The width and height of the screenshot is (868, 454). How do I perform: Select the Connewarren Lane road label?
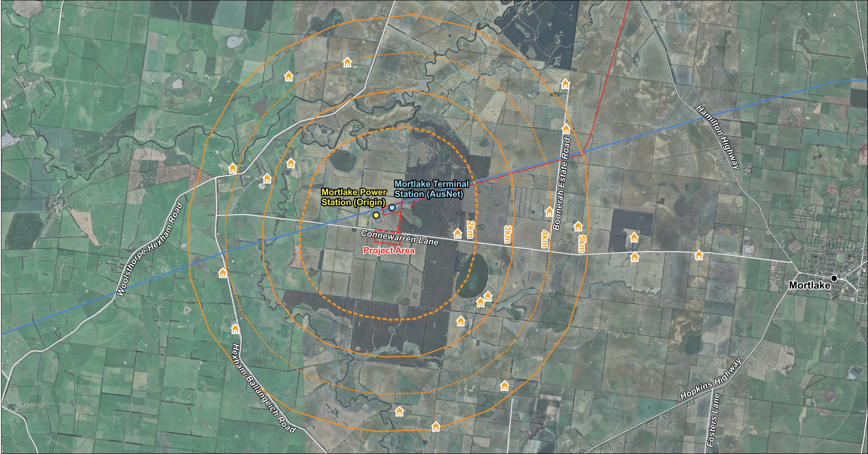(x=400, y=237)
